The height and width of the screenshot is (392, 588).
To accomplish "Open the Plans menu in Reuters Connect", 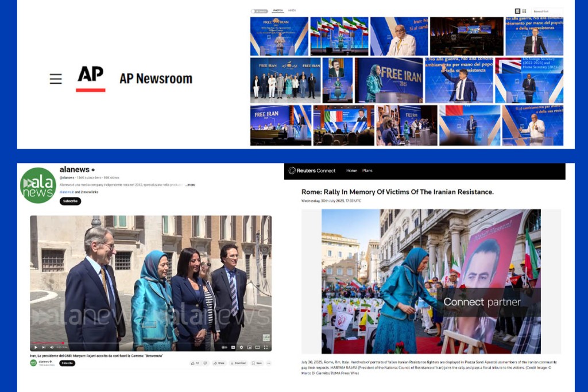I will coord(367,170).
